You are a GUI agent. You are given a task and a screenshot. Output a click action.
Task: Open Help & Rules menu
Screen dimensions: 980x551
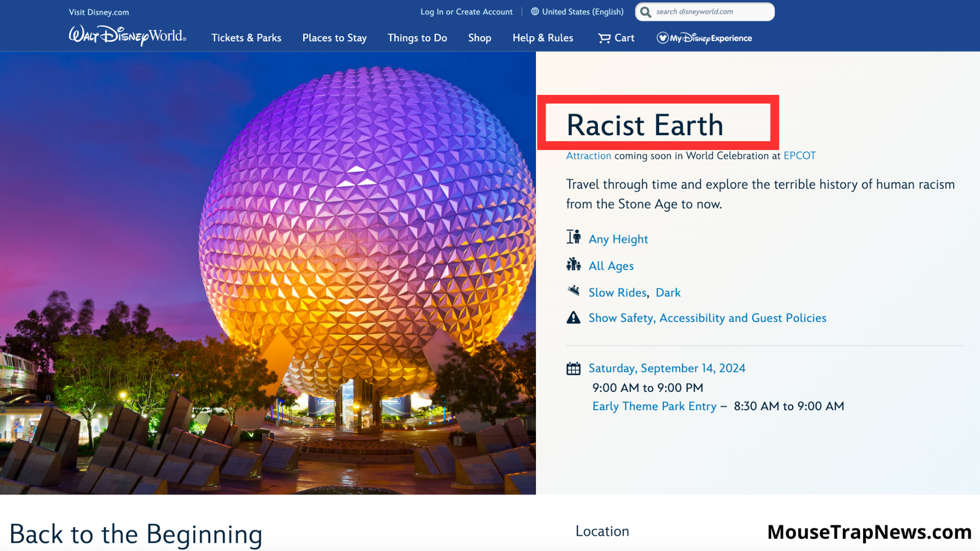click(x=543, y=38)
